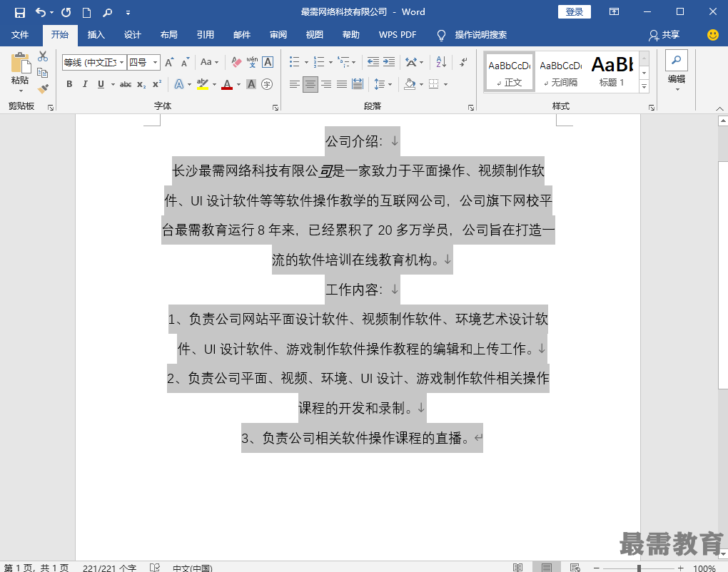Image resolution: width=728 pixels, height=572 pixels.
Task: Switch to read mode view
Action: click(517, 567)
